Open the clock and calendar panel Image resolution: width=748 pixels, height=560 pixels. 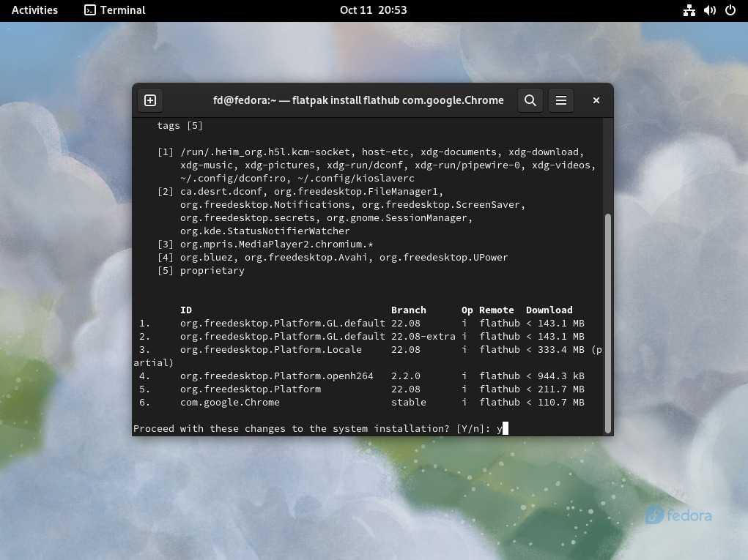(373, 10)
